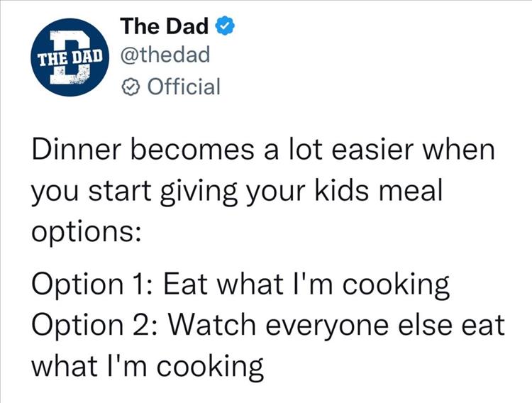The image size is (532, 403).
Task: Click the first line starting with "Dinner becomes"
Action: (263, 153)
